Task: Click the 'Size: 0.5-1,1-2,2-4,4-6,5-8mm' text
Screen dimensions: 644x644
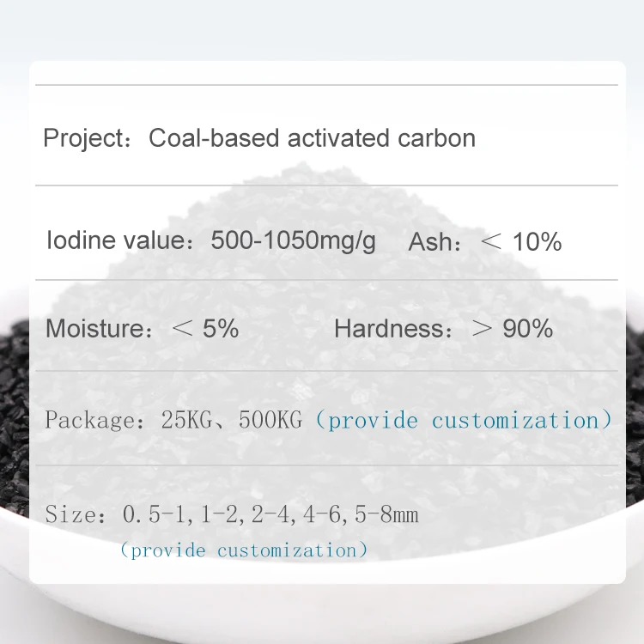Action: [231, 515]
